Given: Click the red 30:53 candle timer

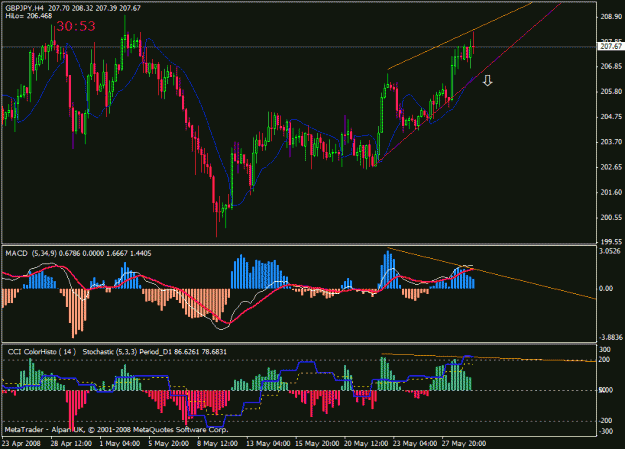Looking at the screenshot, I should (75, 26).
